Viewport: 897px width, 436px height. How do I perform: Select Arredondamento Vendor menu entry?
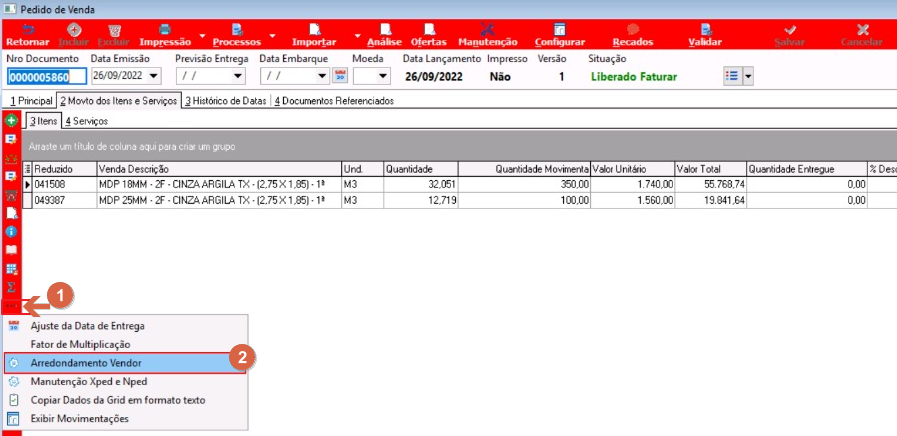click(125, 363)
